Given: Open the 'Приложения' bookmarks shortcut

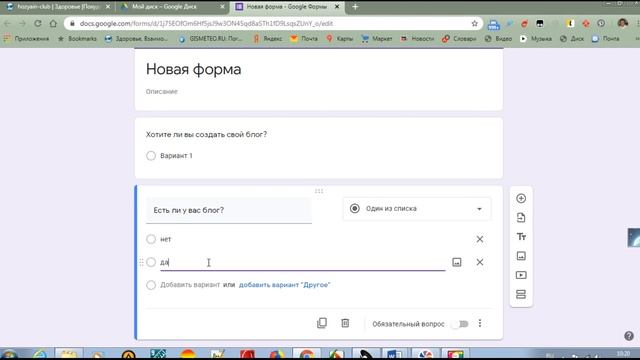Looking at the screenshot, I should [x=27, y=38].
